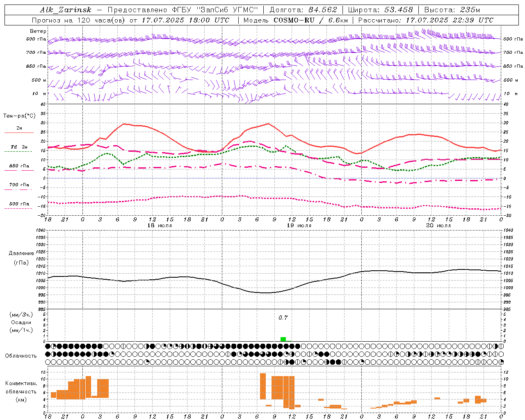Click the 500 гПа legend entry above the dotted line
The height and width of the screenshot is (420, 525).
[x=19, y=204]
